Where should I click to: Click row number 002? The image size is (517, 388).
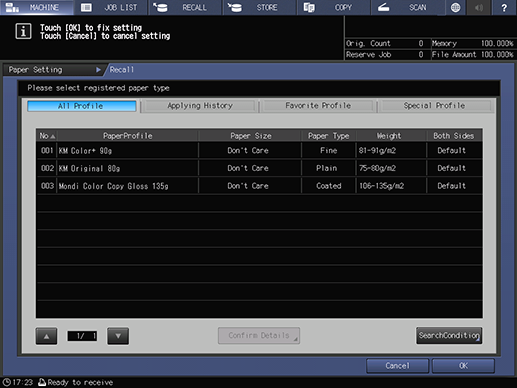[x=47, y=168]
